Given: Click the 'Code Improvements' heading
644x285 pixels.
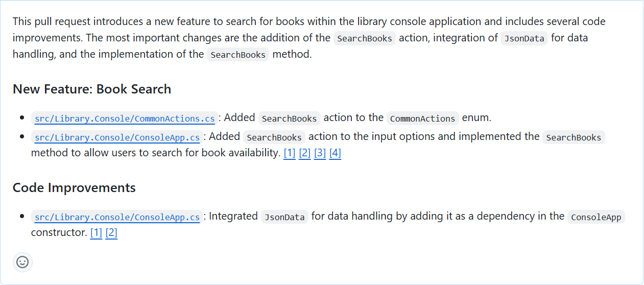Looking at the screenshot, I should [74, 188].
